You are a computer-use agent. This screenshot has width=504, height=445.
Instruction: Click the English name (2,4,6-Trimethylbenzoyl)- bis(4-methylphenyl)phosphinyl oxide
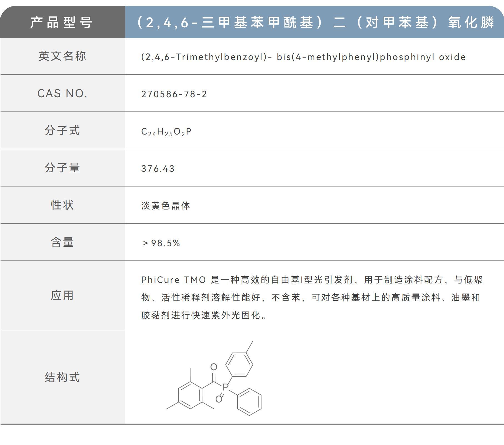pos(303,56)
